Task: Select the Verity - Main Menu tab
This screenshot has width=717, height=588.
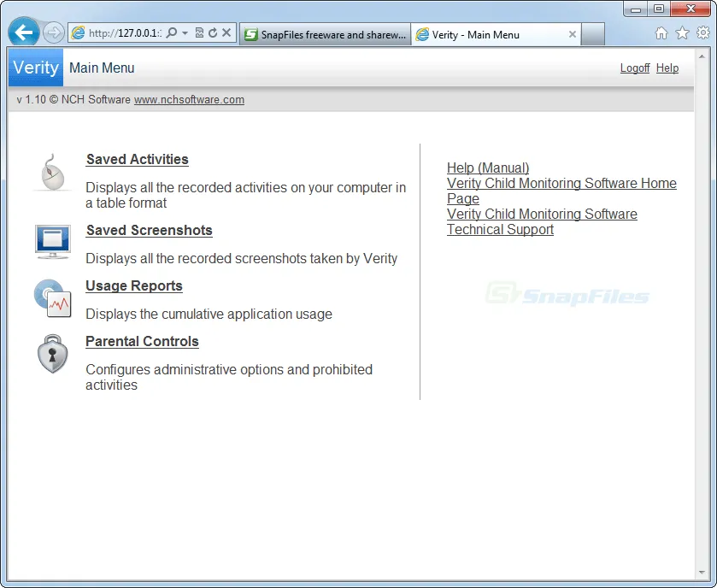Action: pos(496,35)
